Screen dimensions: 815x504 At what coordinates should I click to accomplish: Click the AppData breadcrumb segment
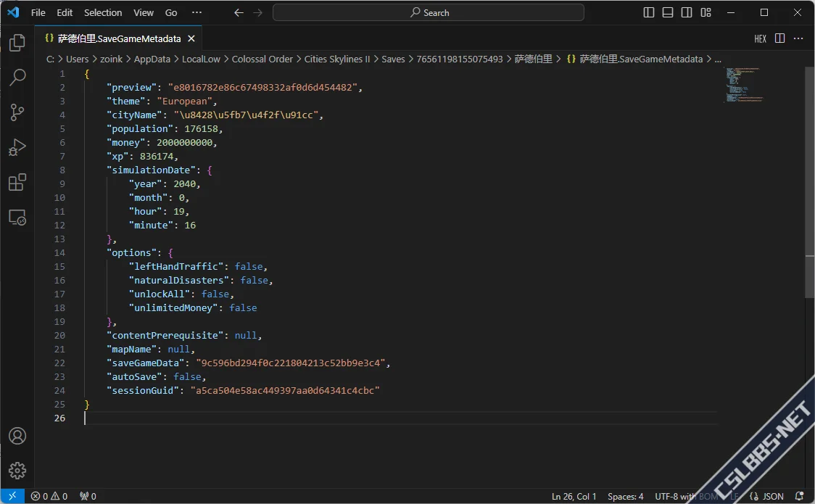pyautogui.click(x=152, y=59)
